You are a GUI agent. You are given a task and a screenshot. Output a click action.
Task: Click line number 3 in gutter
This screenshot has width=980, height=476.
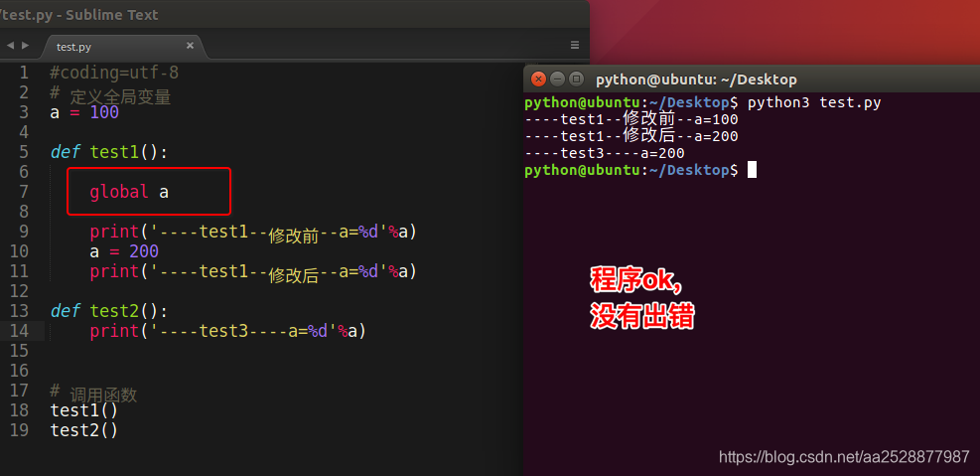[x=24, y=112]
